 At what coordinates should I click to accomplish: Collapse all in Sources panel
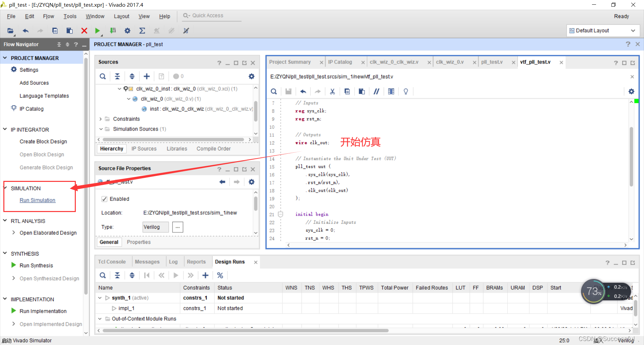click(117, 76)
